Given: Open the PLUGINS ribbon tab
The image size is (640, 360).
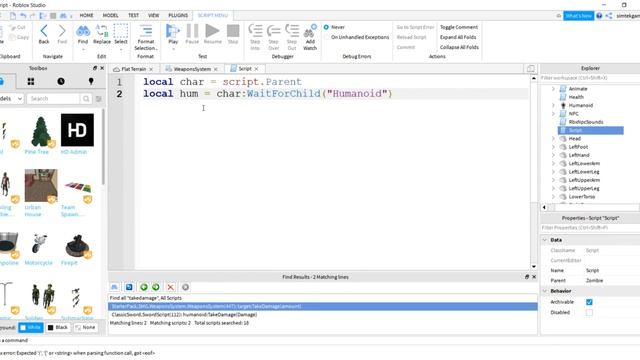Looking at the screenshot, I should pos(178,16).
